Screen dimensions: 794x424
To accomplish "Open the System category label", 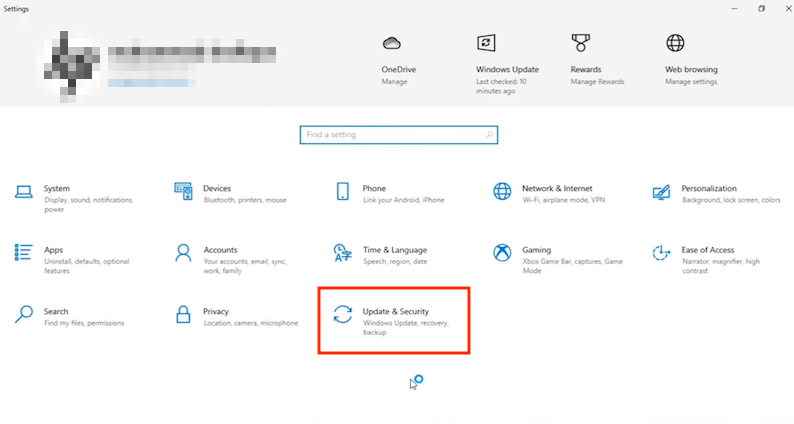I will coord(57,188).
